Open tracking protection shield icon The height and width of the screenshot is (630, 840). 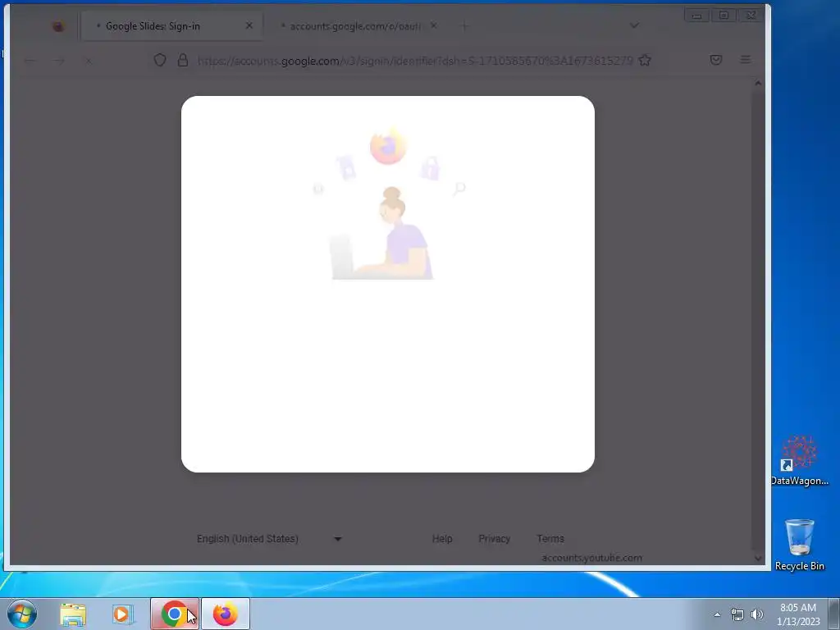[x=160, y=60]
